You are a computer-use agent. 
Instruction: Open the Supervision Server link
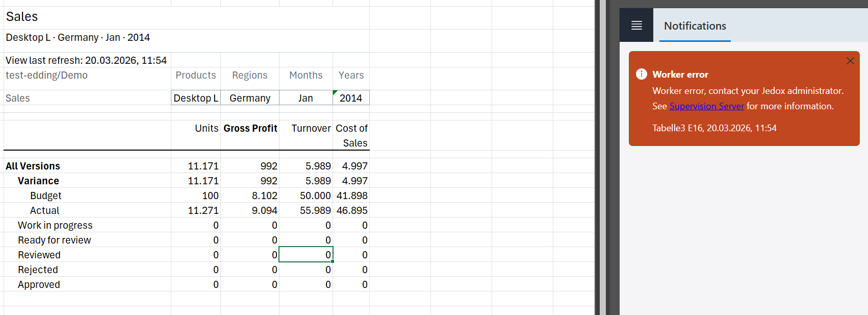point(706,106)
